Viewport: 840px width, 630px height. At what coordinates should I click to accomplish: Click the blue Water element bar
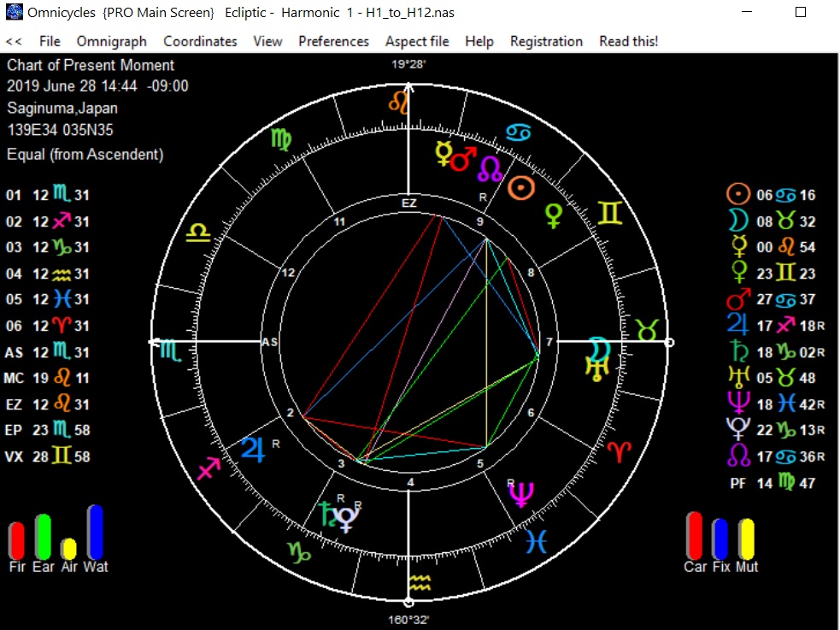tap(95, 532)
